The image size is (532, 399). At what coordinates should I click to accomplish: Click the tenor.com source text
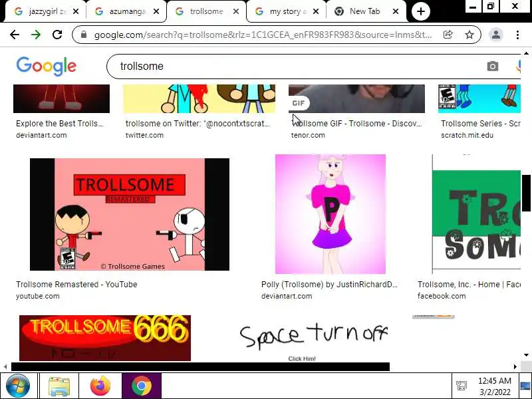(308, 135)
